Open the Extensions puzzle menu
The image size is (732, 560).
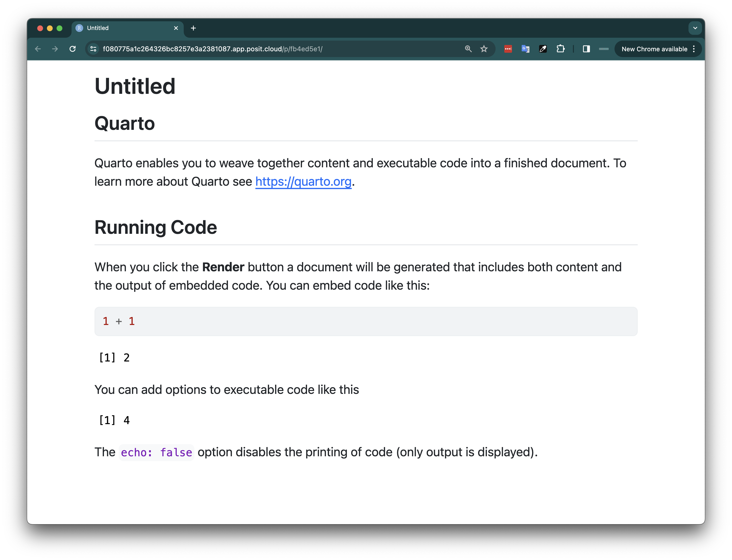coord(560,49)
